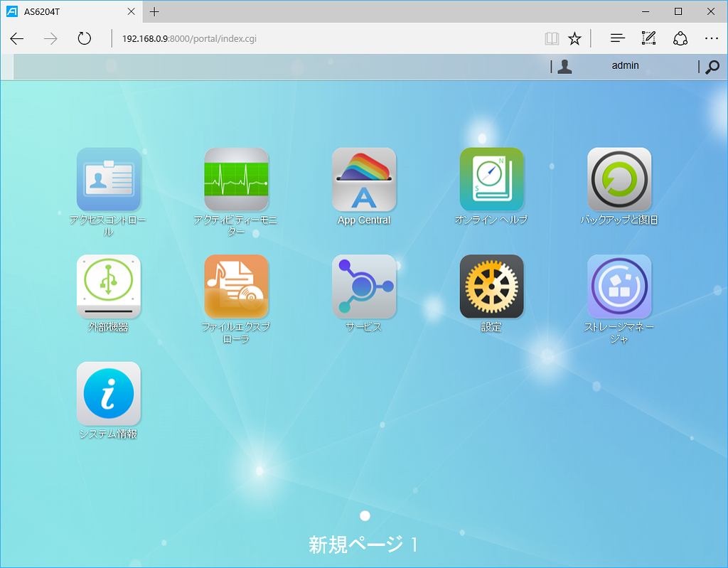Click the search magnifier icon in ADM header

(712, 67)
